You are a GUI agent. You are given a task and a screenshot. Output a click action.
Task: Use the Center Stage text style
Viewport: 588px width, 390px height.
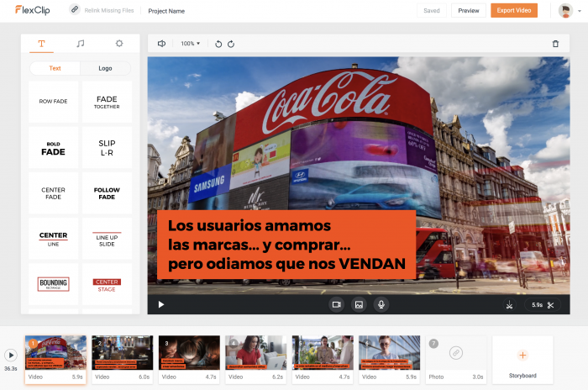(x=107, y=284)
